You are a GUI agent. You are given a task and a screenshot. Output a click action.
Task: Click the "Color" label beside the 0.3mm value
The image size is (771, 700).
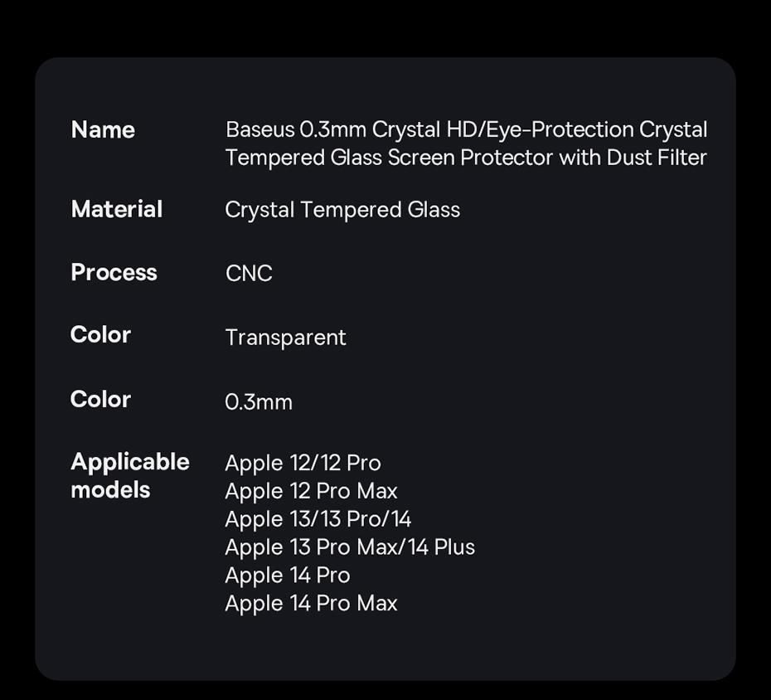point(100,400)
